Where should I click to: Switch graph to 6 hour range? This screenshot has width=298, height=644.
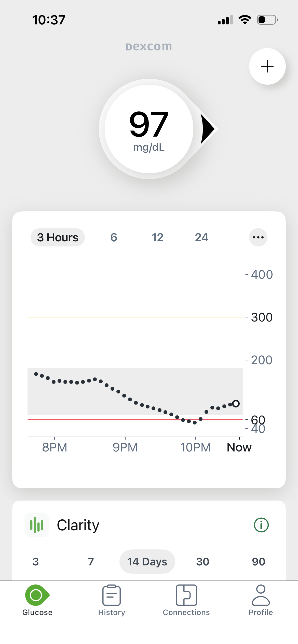tap(114, 237)
